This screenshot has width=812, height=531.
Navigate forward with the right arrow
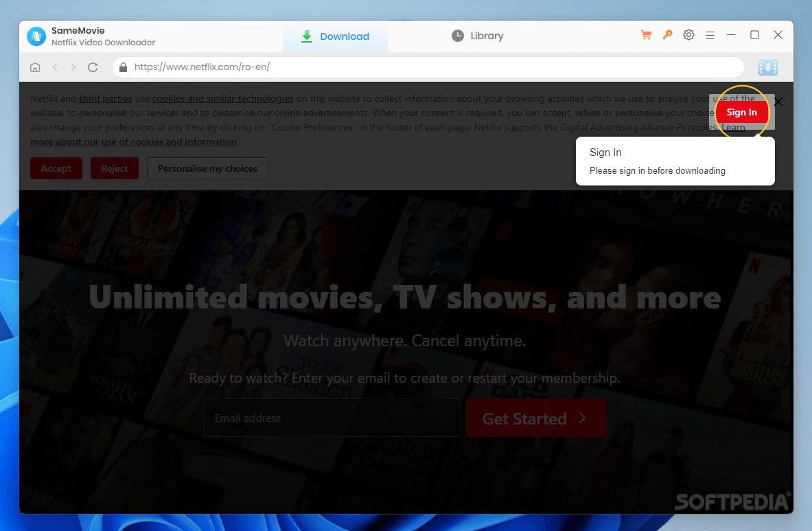tap(73, 67)
